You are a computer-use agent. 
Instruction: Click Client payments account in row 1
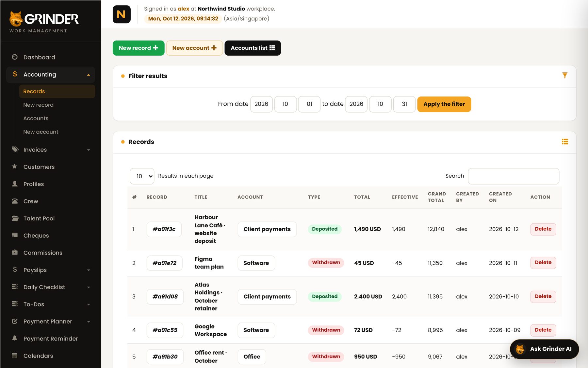pos(267,229)
